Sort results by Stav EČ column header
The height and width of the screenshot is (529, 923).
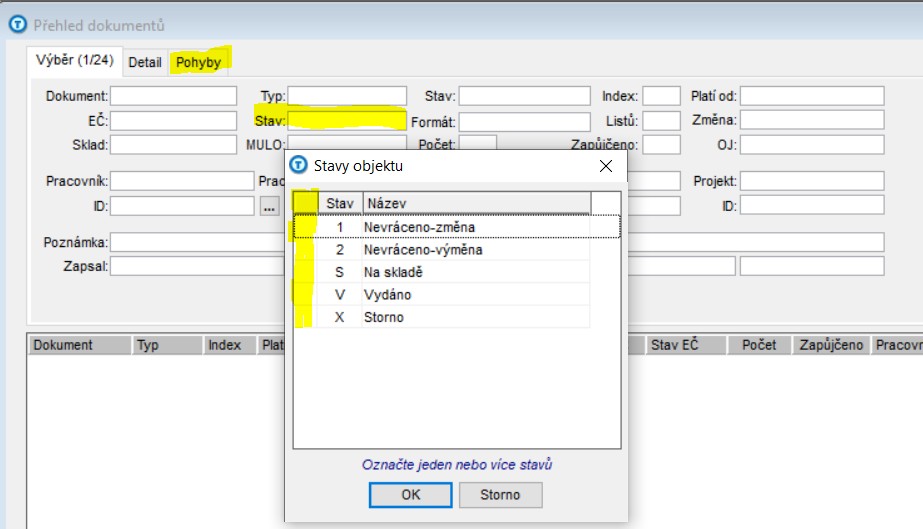click(x=686, y=345)
